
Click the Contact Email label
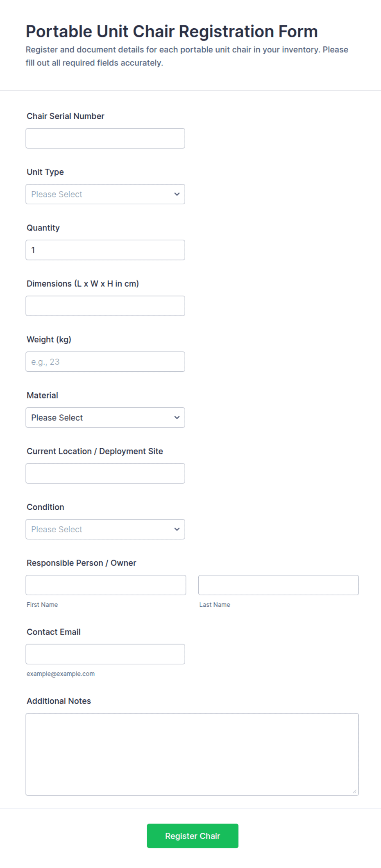tap(54, 632)
